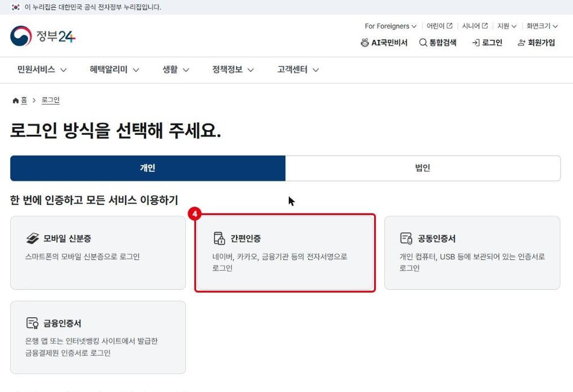Click the 모바일 신분증 card icon
Image resolution: width=573 pixels, height=392 pixels.
click(33, 238)
